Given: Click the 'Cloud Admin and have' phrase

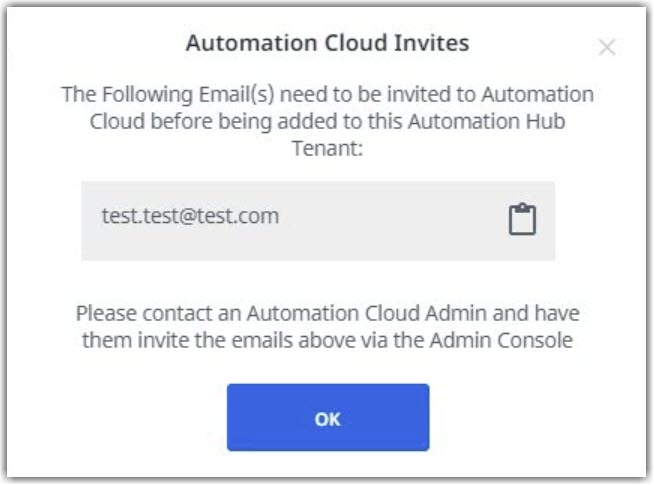Looking at the screenshot, I should tap(472, 314).
